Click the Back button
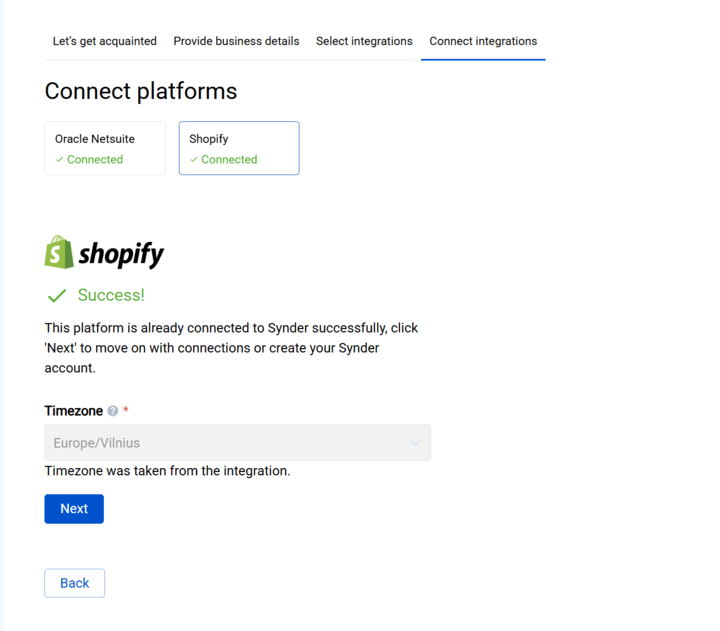The height and width of the screenshot is (631, 720). 74,583
